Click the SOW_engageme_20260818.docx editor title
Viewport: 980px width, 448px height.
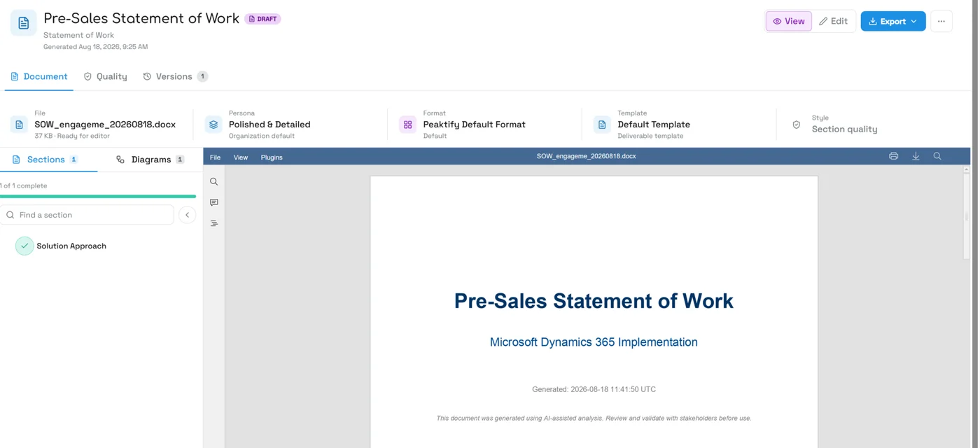[587, 157]
